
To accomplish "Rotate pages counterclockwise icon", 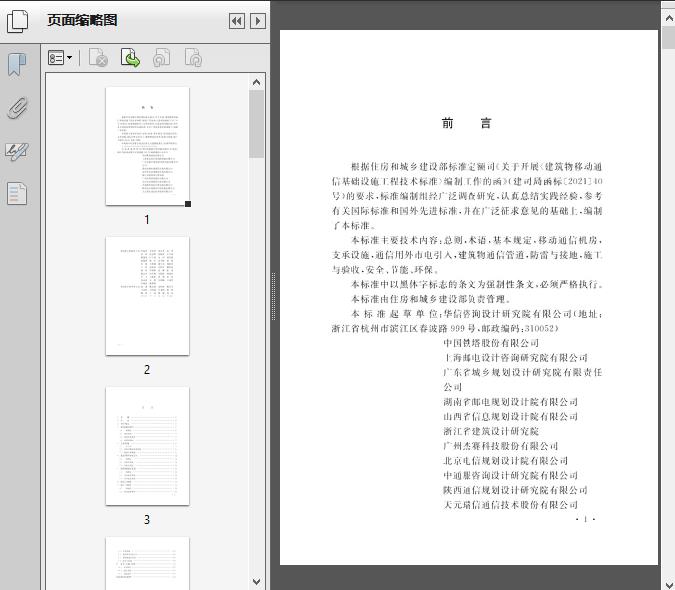I will [x=161, y=58].
